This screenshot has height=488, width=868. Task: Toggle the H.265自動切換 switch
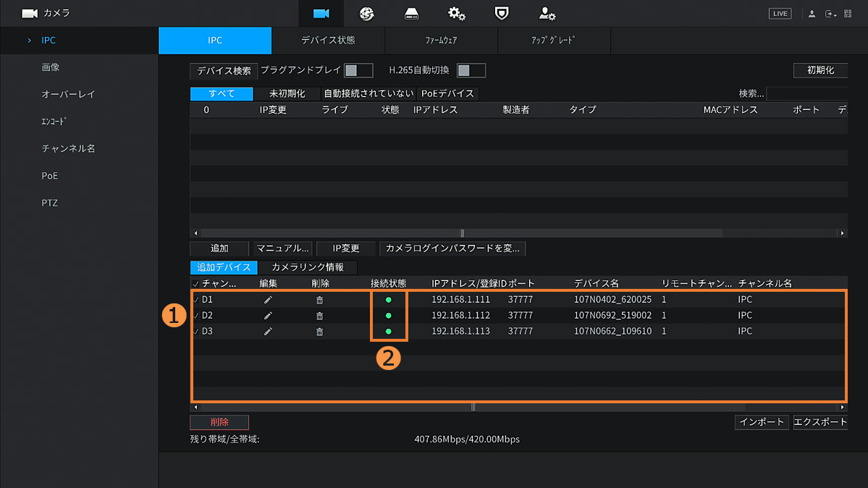click(471, 70)
